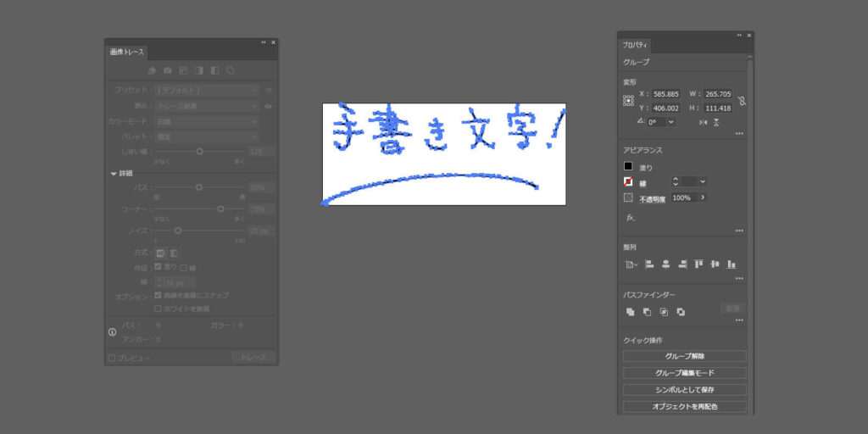868x434 pixels.
Task: Flip the object vertically
Action: click(x=716, y=122)
